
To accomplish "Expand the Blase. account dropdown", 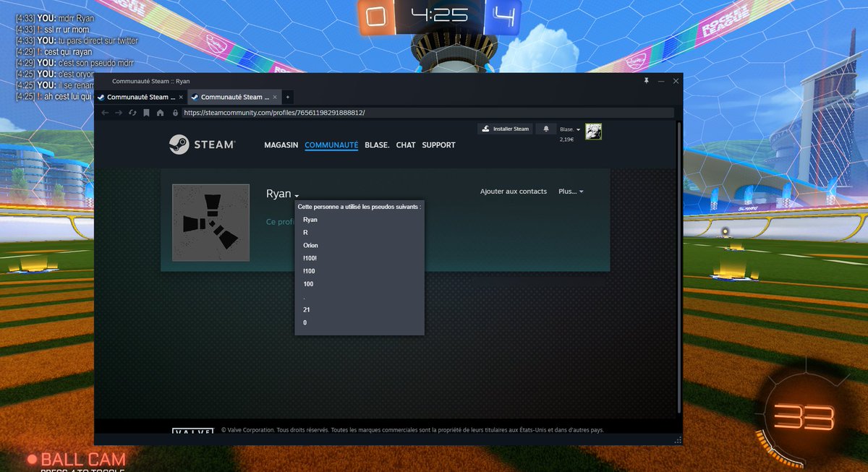I will [570, 129].
